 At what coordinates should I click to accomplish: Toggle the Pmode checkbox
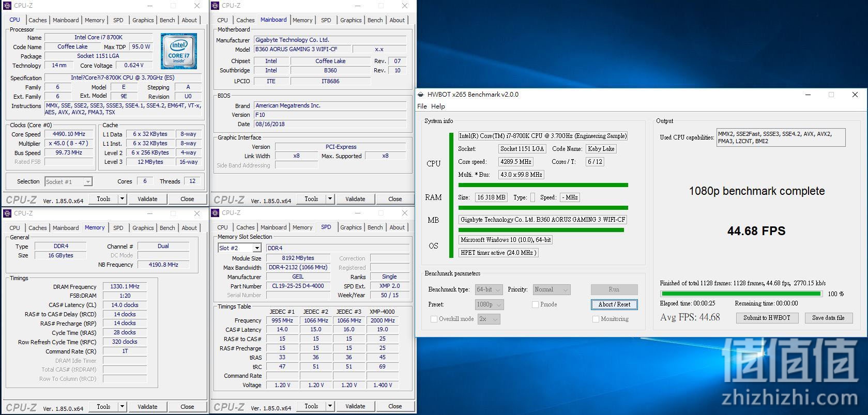(535, 305)
